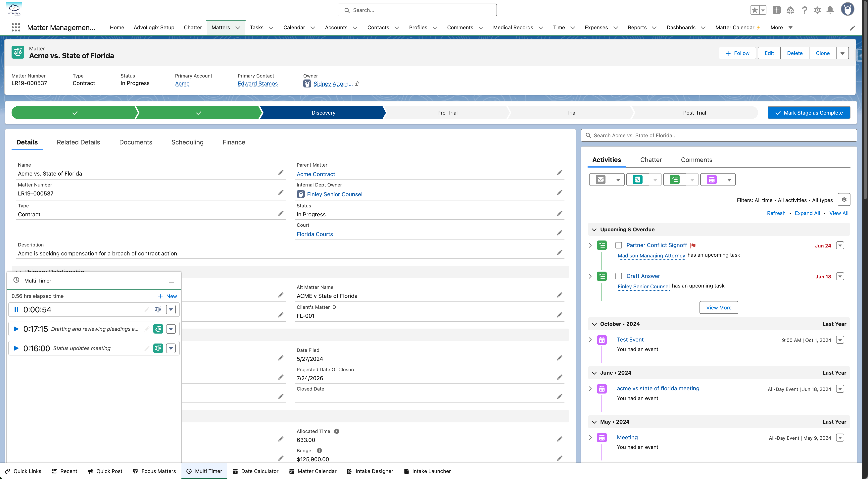Select the Pre-Trial stage in path
The width and height of the screenshot is (868, 479).
point(447,113)
